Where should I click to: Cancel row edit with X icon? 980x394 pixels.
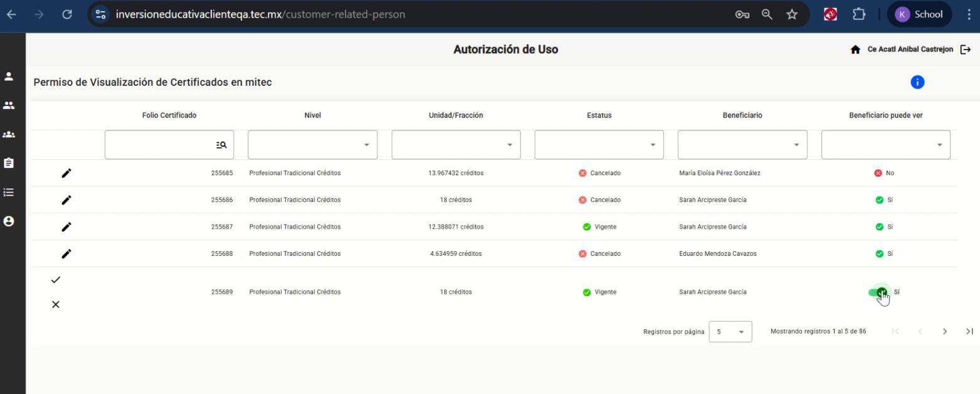coord(56,305)
